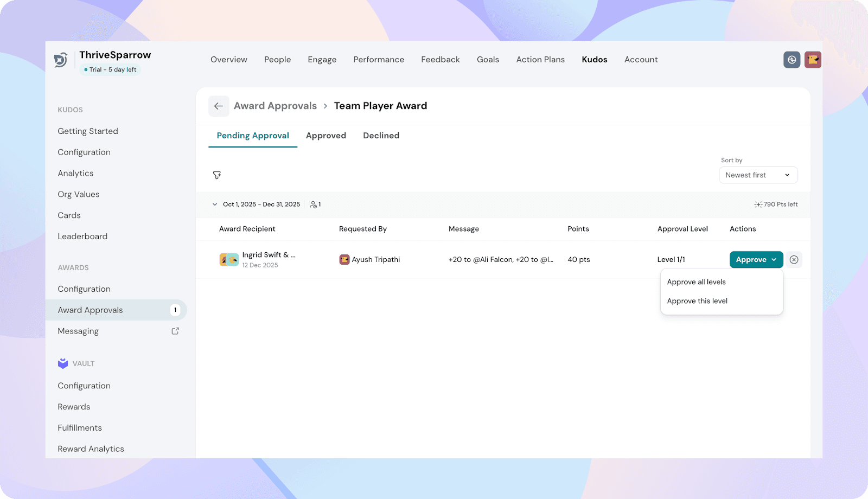The image size is (868, 499).
Task: Open Reward Analytics in sidebar
Action: pos(91,449)
